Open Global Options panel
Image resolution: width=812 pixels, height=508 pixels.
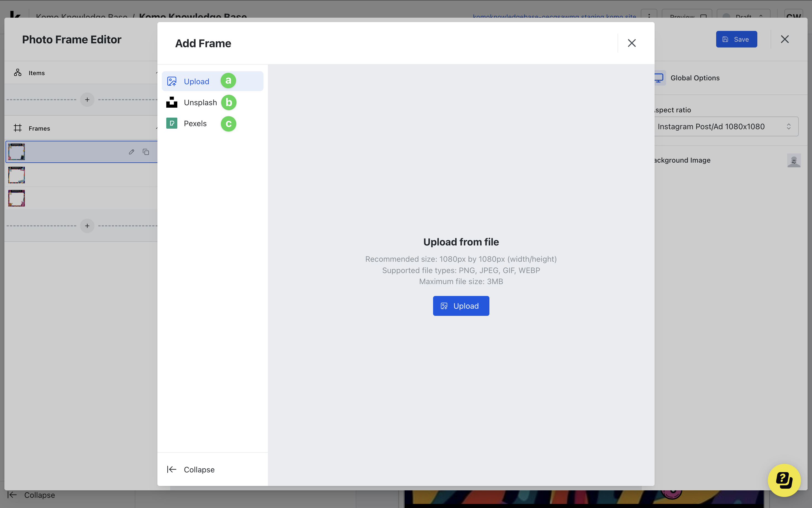[x=695, y=78]
